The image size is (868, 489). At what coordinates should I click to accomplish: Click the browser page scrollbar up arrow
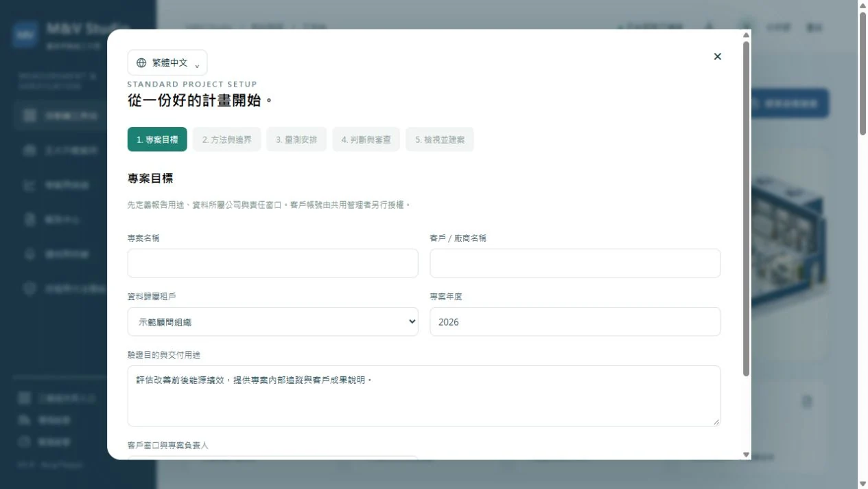click(863, 5)
